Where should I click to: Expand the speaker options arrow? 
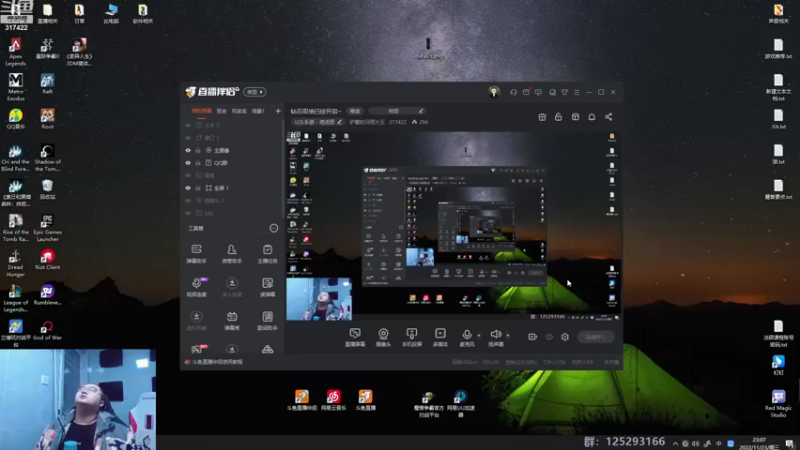pyautogui.click(x=508, y=335)
